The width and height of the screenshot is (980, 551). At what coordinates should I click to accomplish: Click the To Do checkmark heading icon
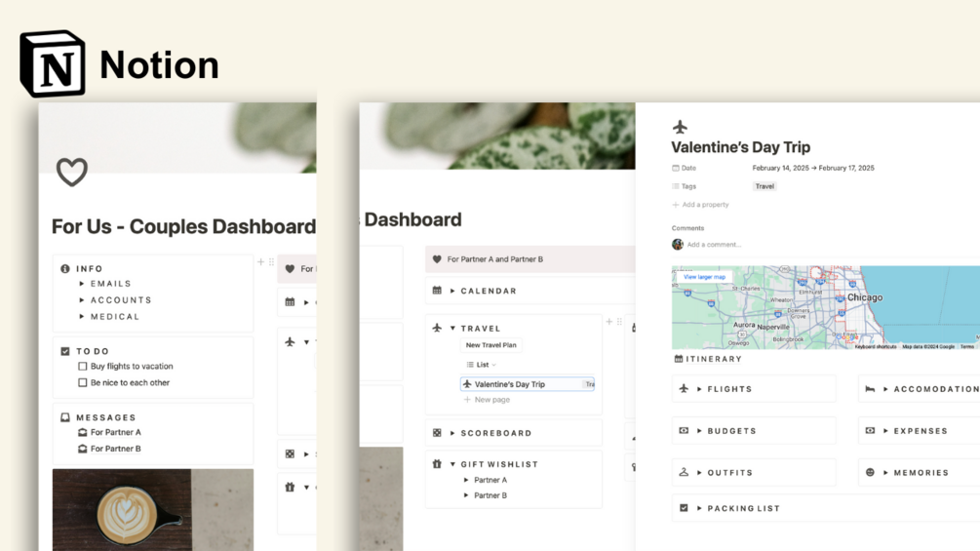[x=65, y=351]
